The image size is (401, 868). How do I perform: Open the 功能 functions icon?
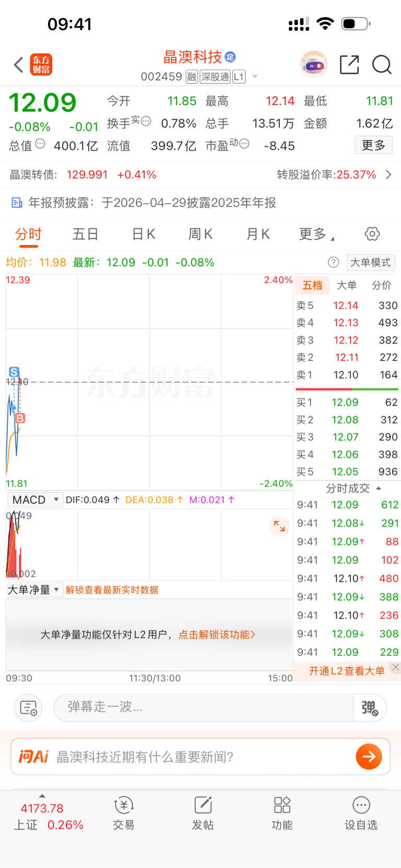coord(282,813)
